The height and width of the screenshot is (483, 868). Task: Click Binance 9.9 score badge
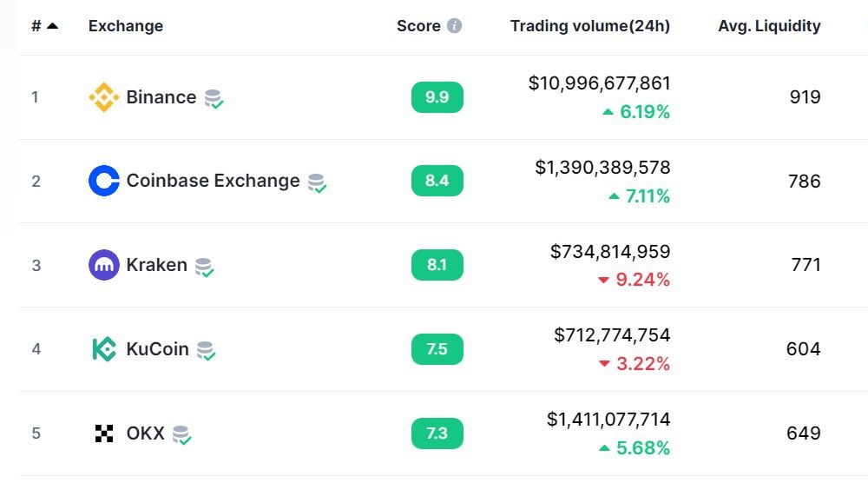coord(437,97)
